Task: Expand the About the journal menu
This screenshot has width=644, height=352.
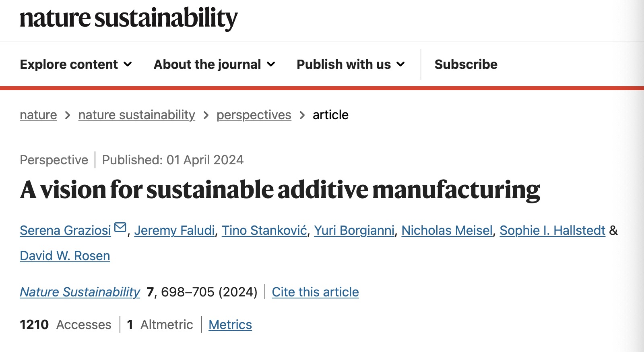Action: [215, 64]
